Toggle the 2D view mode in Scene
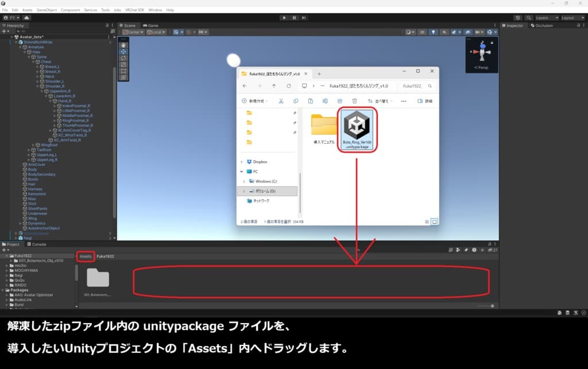The image size is (588, 369). pos(422,32)
